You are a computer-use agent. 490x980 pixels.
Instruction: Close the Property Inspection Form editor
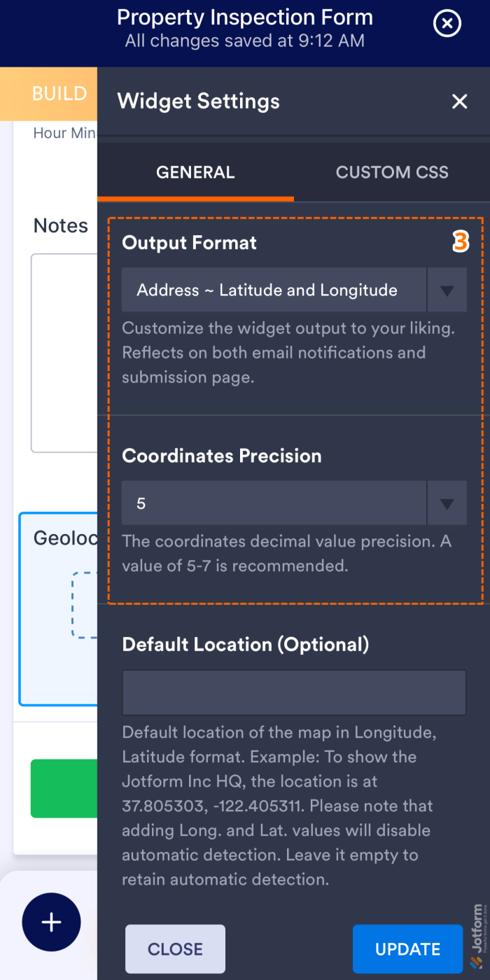[x=447, y=23]
